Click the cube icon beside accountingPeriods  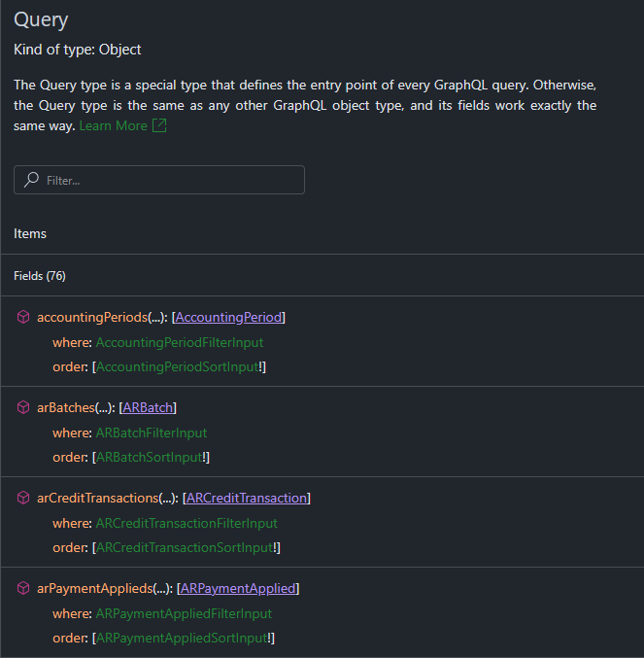[x=23, y=318]
